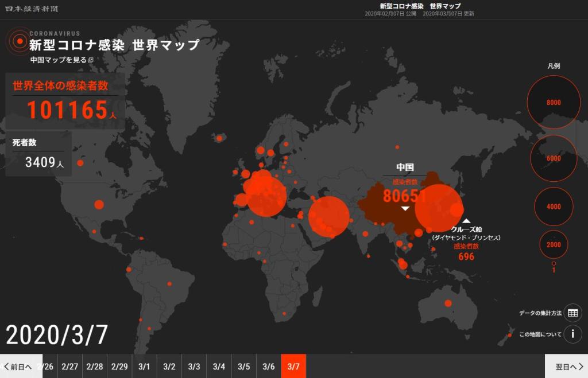This screenshot has height=378, width=588.
Task: Click the info icon about this map
Action: [x=572, y=334]
